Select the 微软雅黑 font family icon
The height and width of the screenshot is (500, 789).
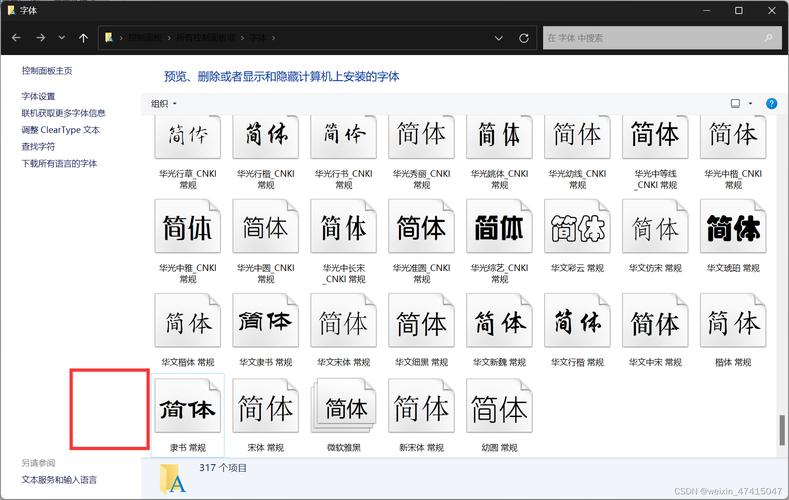point(344,406)
